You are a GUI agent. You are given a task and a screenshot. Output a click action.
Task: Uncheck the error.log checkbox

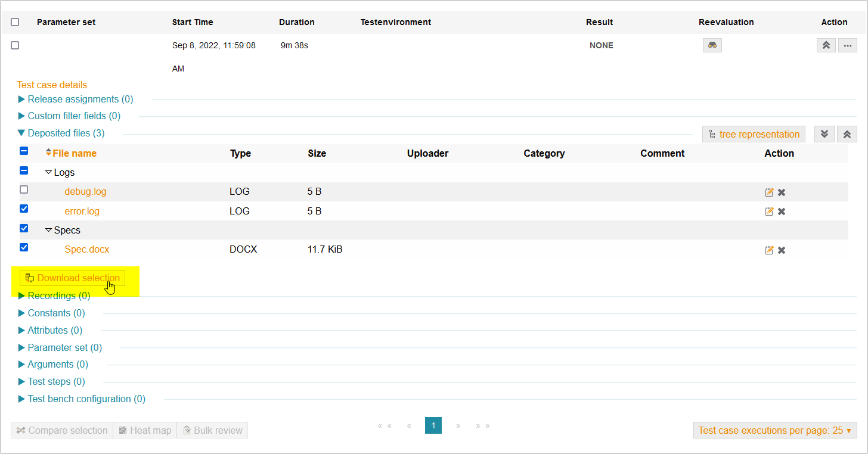pos(24,209)
